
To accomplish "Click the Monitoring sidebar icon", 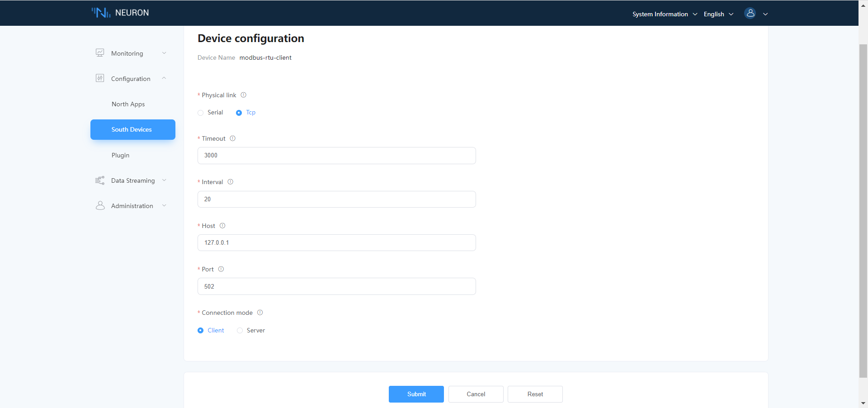I will [99, 53].
